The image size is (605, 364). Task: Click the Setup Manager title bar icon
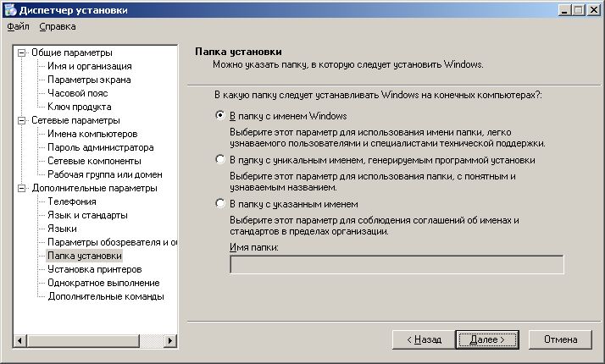click(x=9, y=9)
